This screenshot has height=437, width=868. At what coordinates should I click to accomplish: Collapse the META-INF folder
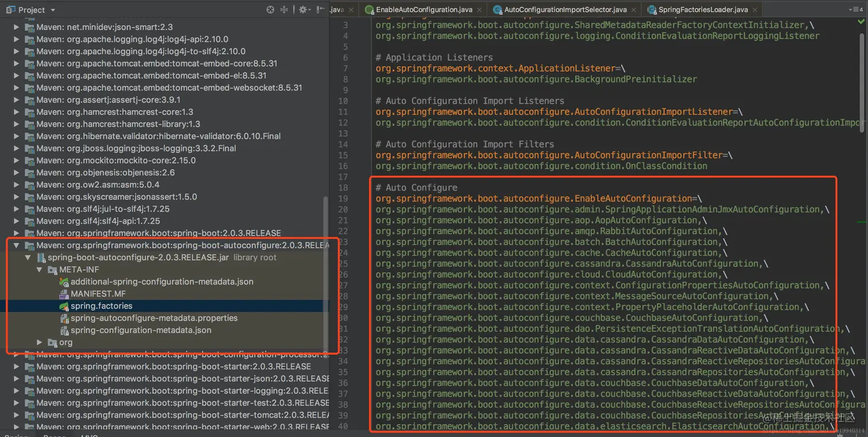[x=40, y=270]
